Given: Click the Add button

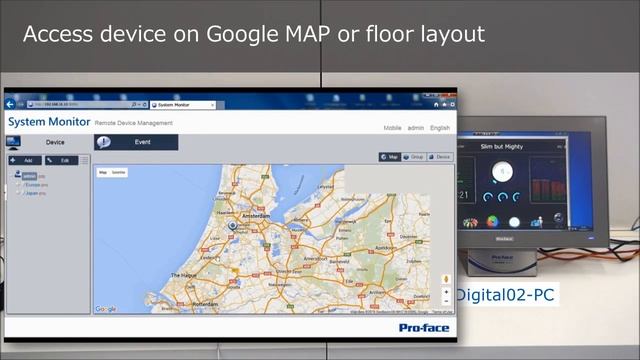Looking at the screenshot, I should (x=25, y=160).
